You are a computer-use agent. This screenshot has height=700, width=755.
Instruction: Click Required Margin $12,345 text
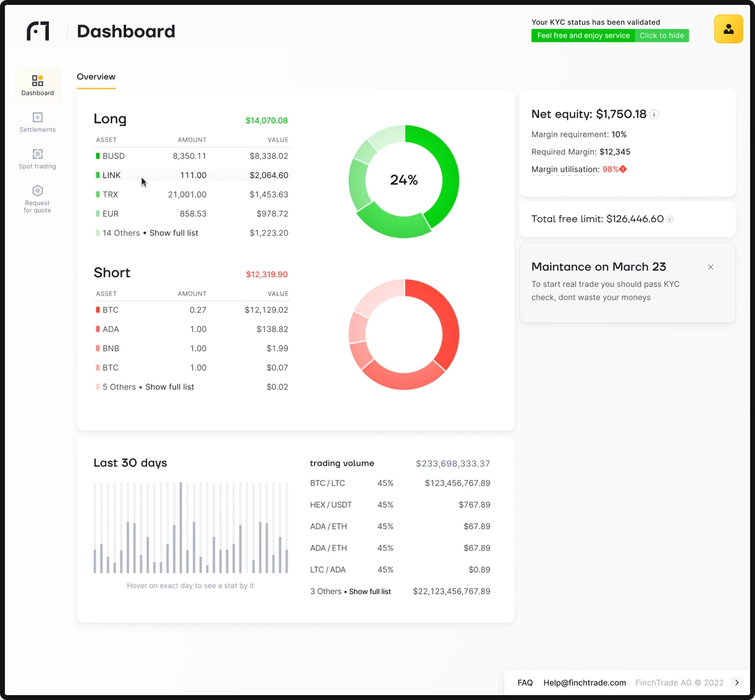(581, 152)
